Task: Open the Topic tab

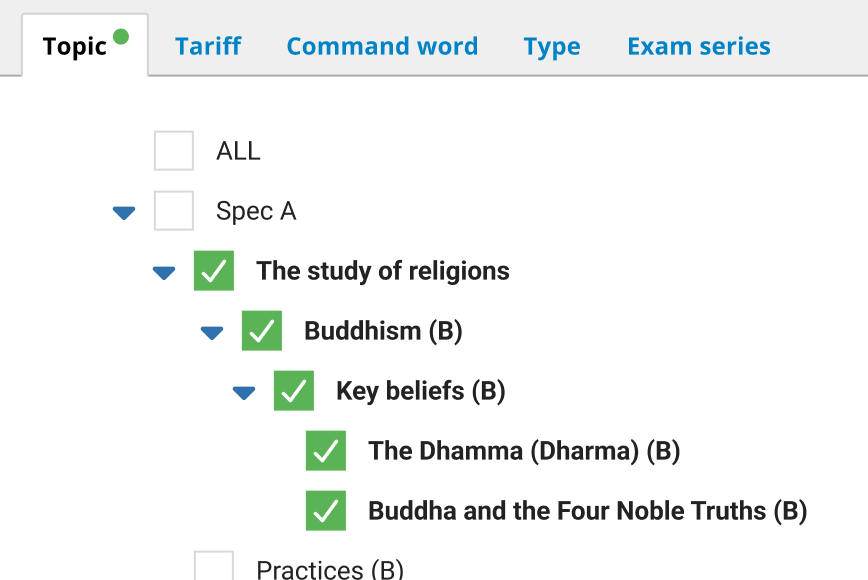Action: [x=75, y=47]
